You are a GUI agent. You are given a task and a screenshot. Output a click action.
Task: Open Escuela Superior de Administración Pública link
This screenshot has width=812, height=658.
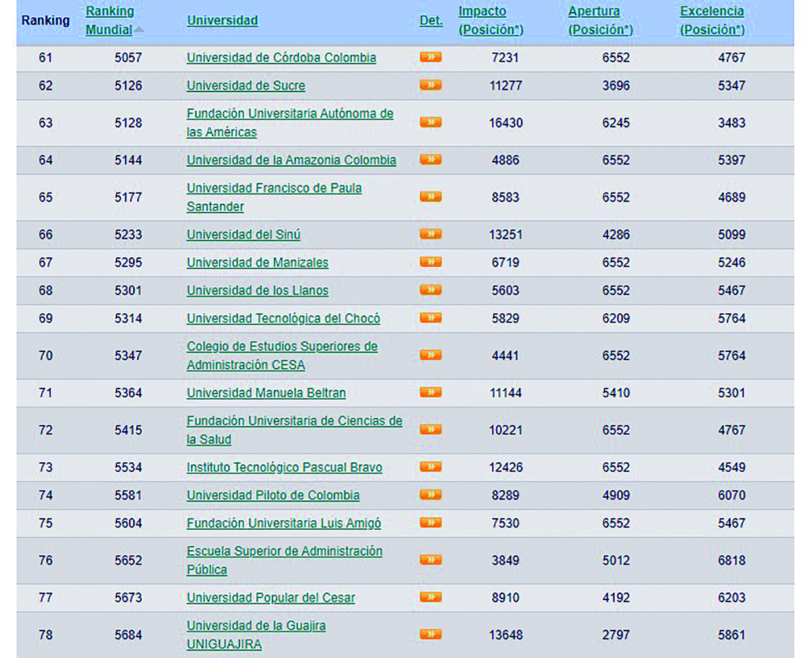tap(284, 551)
